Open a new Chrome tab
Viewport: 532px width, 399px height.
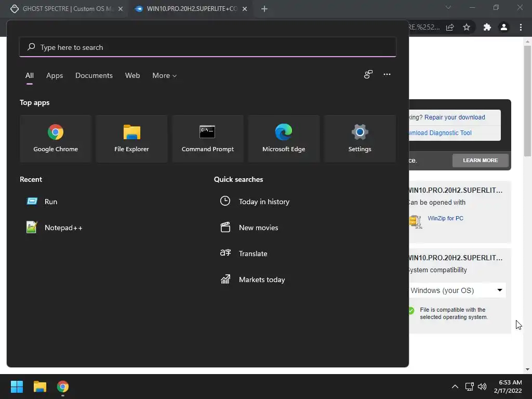(x=264, y=9)
